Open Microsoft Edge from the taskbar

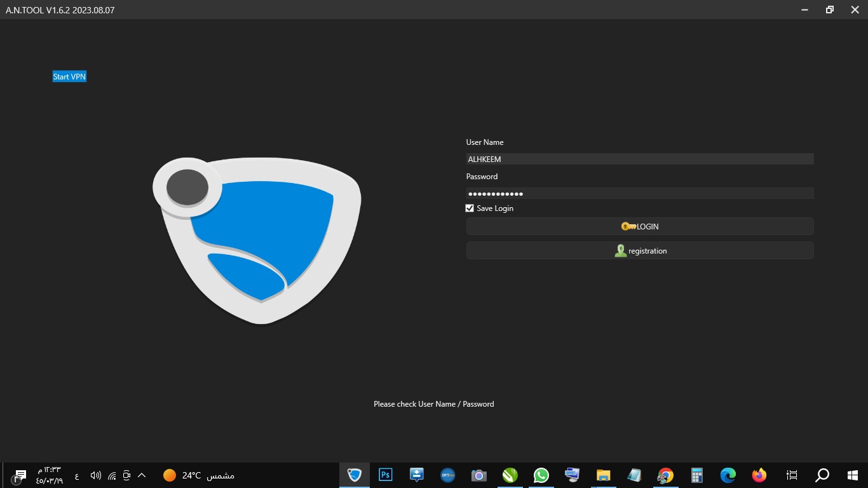(x=728, y=475)
